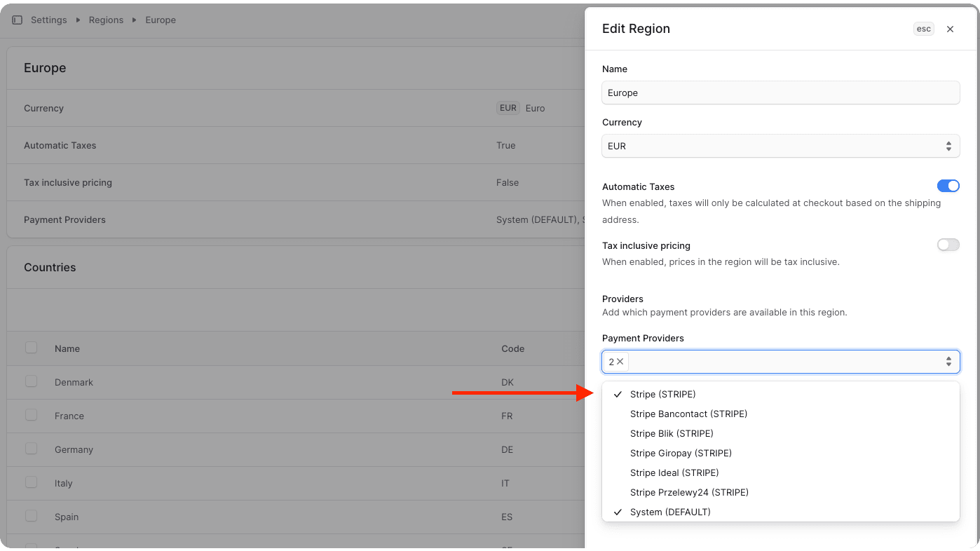Select all countries with the header checkbox
The height and width of the screenshot is (551, 980).
pos(31,347)
